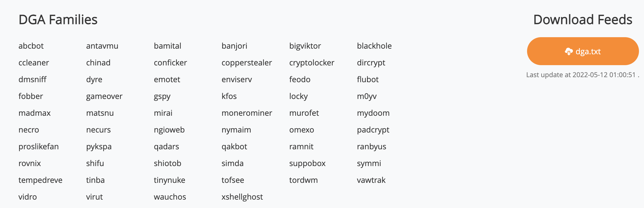Select the xshellghost family link
Viewport: 644px width, 208px height.
pos(242,197)
